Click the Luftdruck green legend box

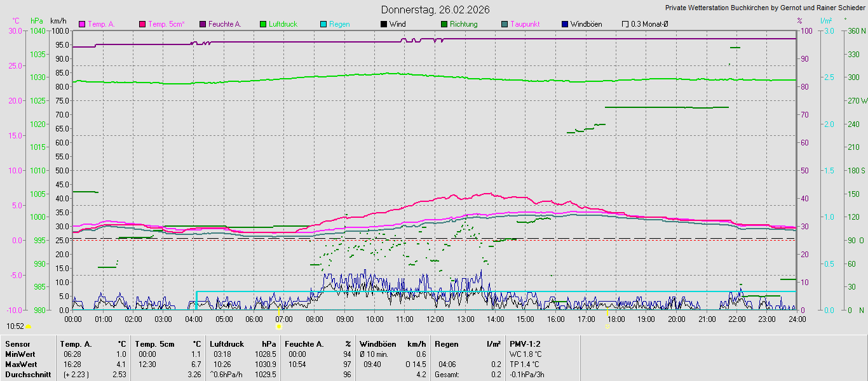tap(263, 24)
